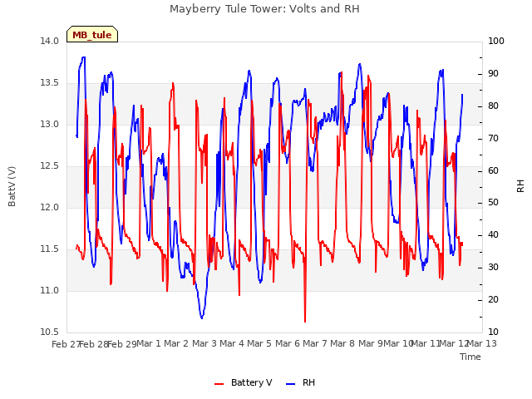This screenshot has width=532, height=399.
Task: Click the 11.0 left axis tick label
Action: pos(50,290)
